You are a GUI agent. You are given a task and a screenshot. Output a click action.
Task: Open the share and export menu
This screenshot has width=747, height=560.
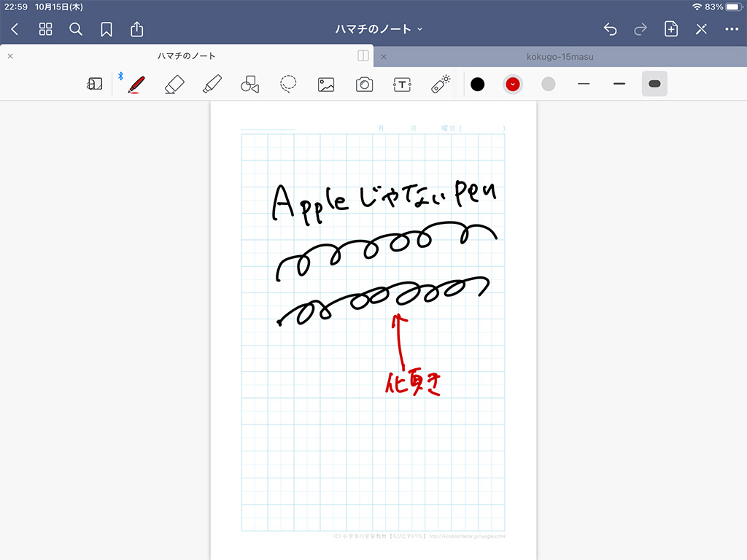tap(136, 29)
